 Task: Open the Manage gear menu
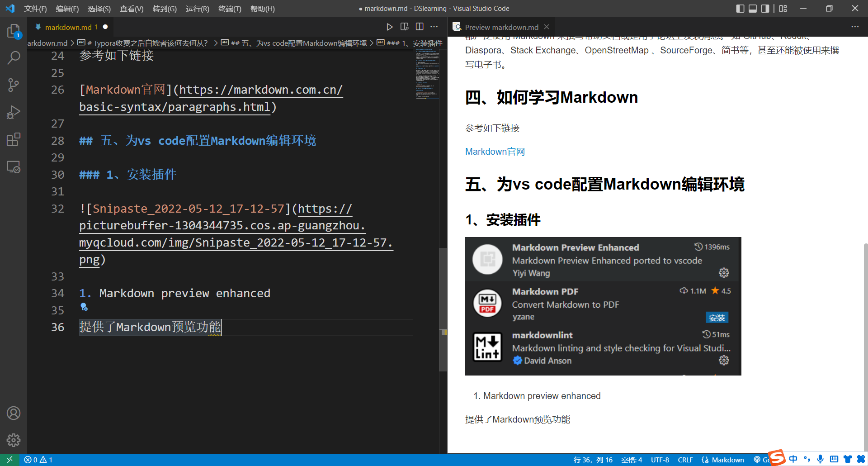14,440
